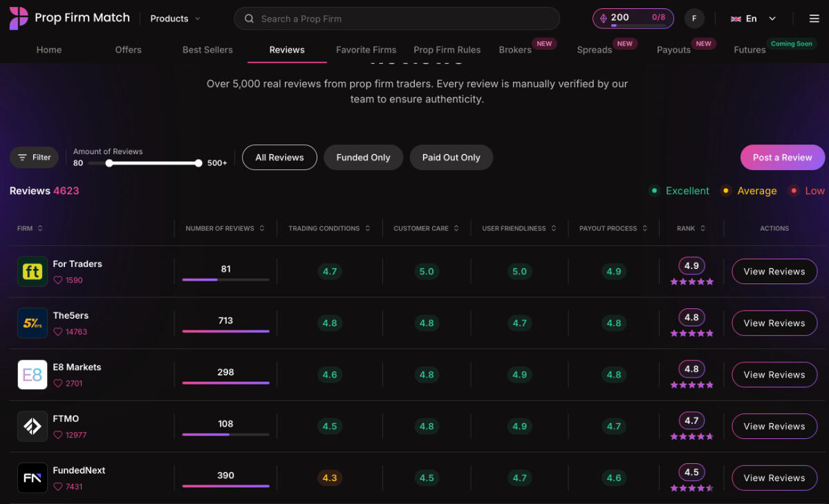Select the All Reviews filter pill
Screen dimensions: 829x504
(280, 158)
